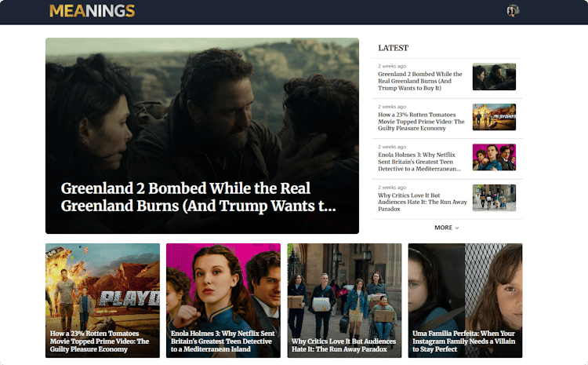Click the large Greenland 2 hero image
Image resolution: width=588 pixels, height=365 pixels.
tap(201, 102)
